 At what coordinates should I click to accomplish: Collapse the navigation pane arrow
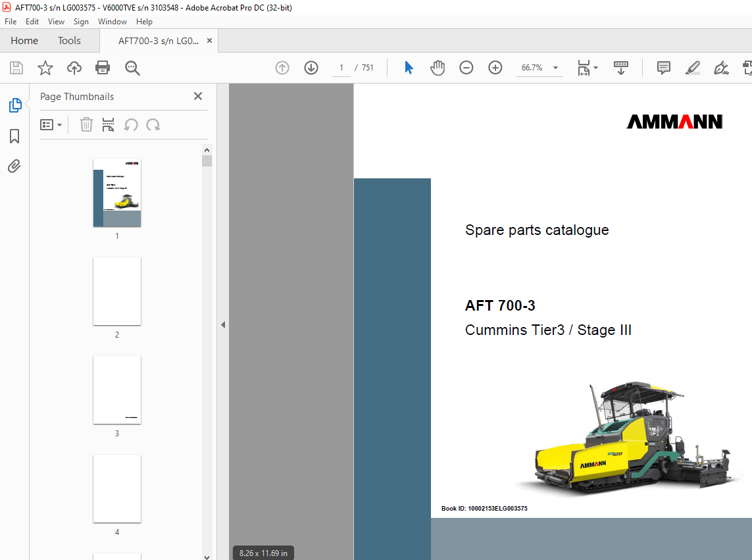pyautogui.click(x=223, y=325)
